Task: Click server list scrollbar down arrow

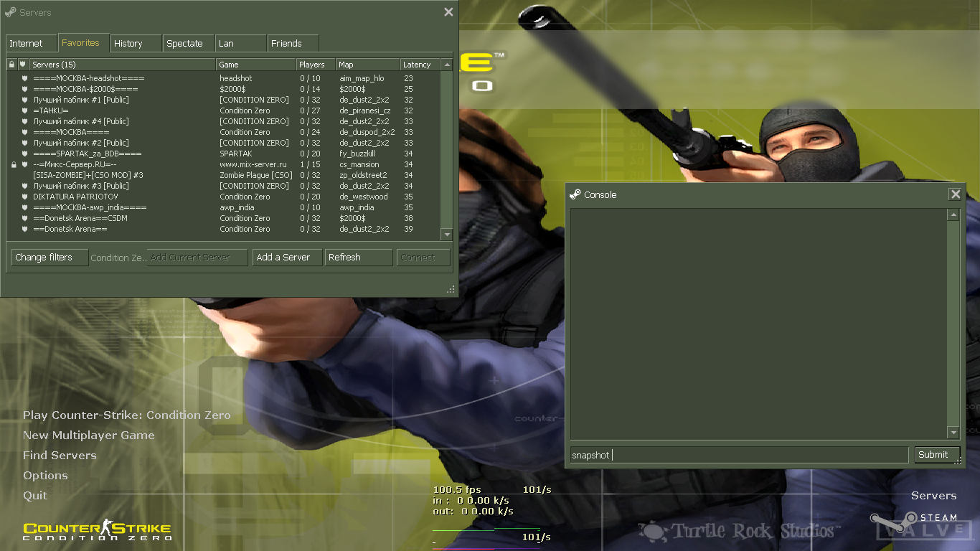Action: point(446,234)
